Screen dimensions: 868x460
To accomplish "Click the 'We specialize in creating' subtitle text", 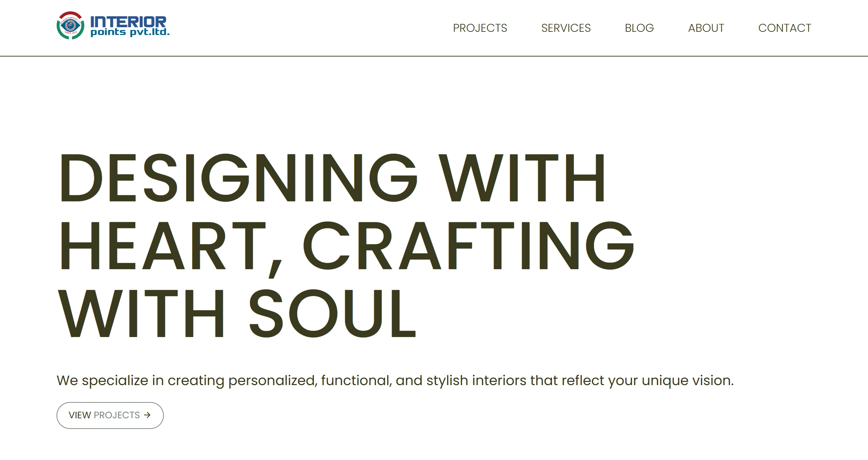I will [x=140, y=381].
